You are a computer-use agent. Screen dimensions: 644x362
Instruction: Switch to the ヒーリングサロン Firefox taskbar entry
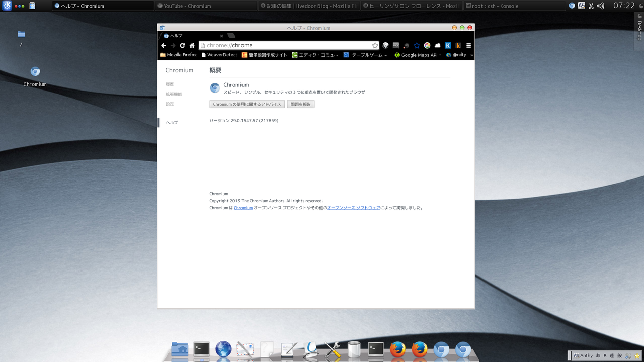411,6
